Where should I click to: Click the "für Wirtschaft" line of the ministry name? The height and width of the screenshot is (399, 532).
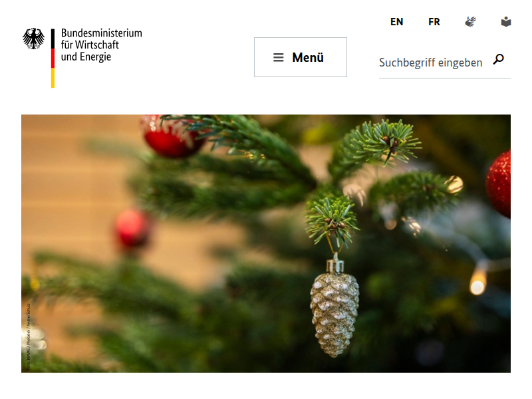click(x=90, y=45)
